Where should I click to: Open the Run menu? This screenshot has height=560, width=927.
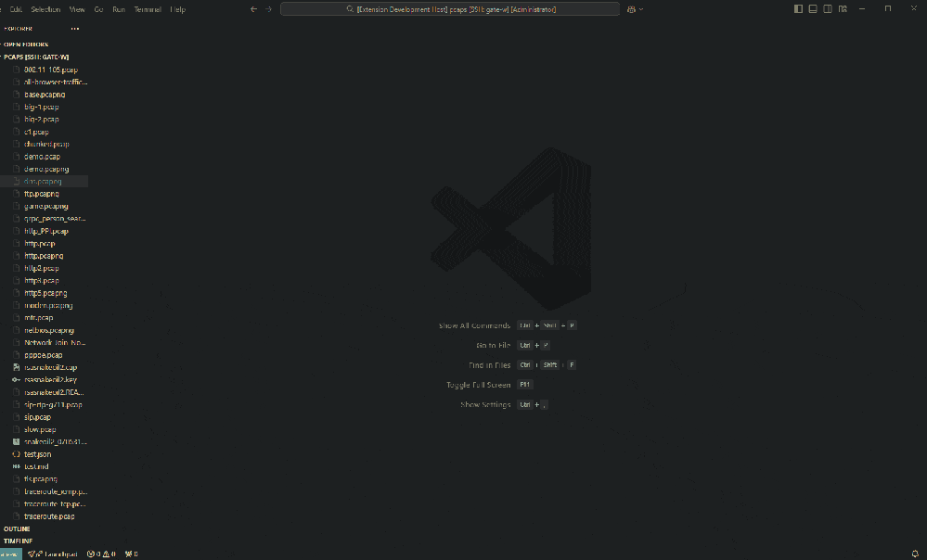(119, 9)
